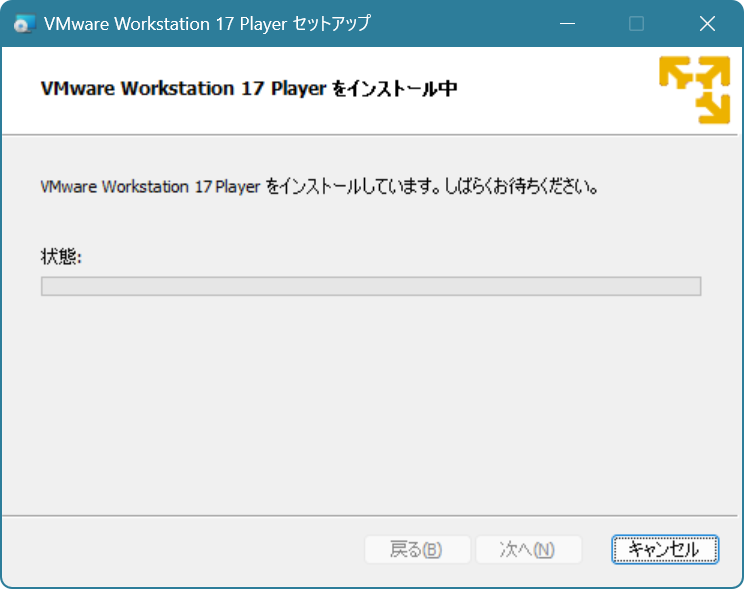Click the heading VMware Workstation 17 Player をインストール中
The image size is (744, 589).
pyautogui.click(x=249, y=89)
